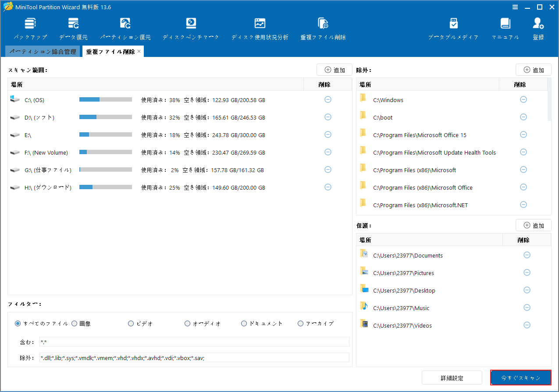This screenshot has width=559, height=392.
Task: Open the マニュアル (Manual) icon
Action: [505, 27]
